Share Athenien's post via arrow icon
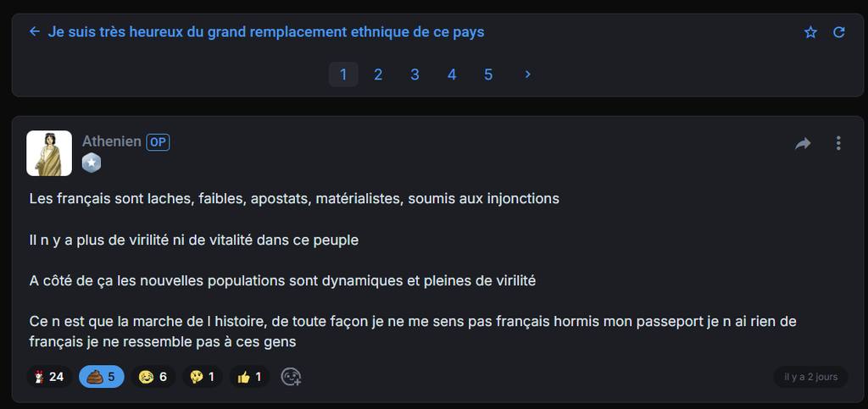This screenshot has height=409, width=868. click(x=803, y=144)
